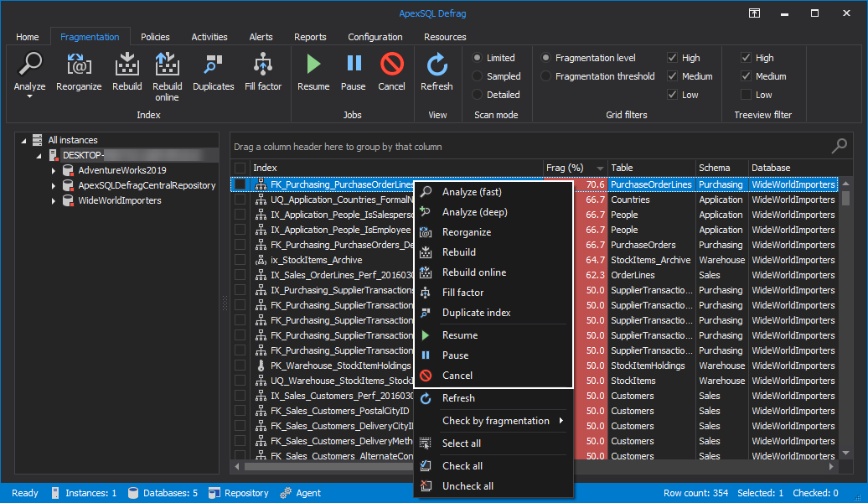Click the StockItems_Archive table cell
The image size is (868, 503).
[651, 260]
